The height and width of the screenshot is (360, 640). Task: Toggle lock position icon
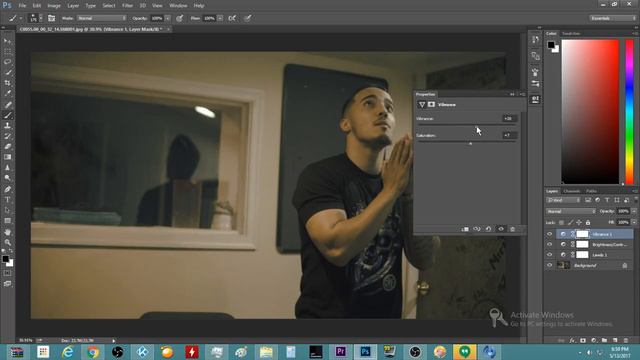(x=579, y=222)
